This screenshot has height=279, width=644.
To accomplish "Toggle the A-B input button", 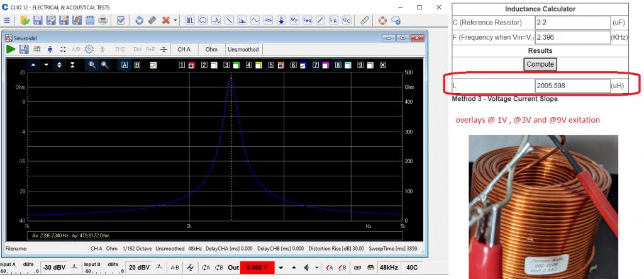I will 175,268.
